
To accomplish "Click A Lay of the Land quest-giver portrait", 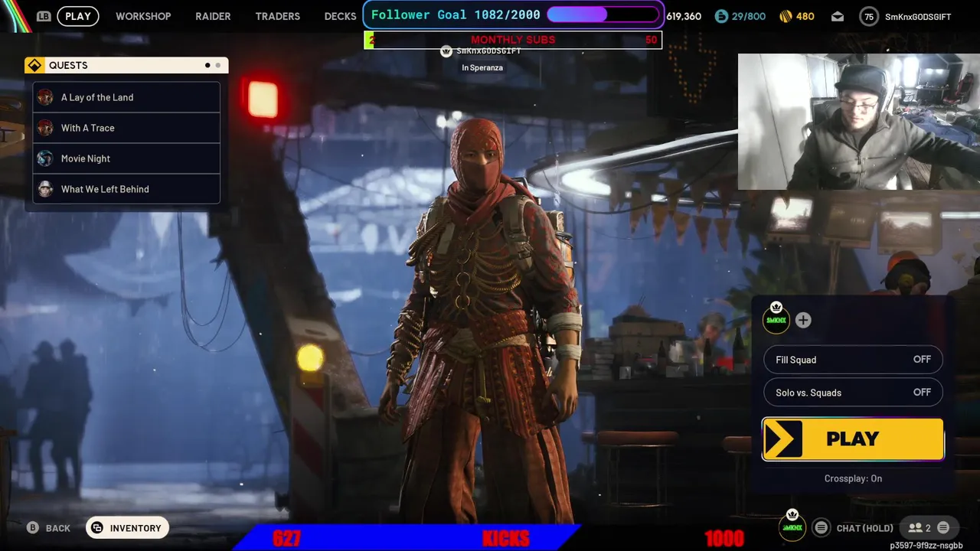I will 45,97.
